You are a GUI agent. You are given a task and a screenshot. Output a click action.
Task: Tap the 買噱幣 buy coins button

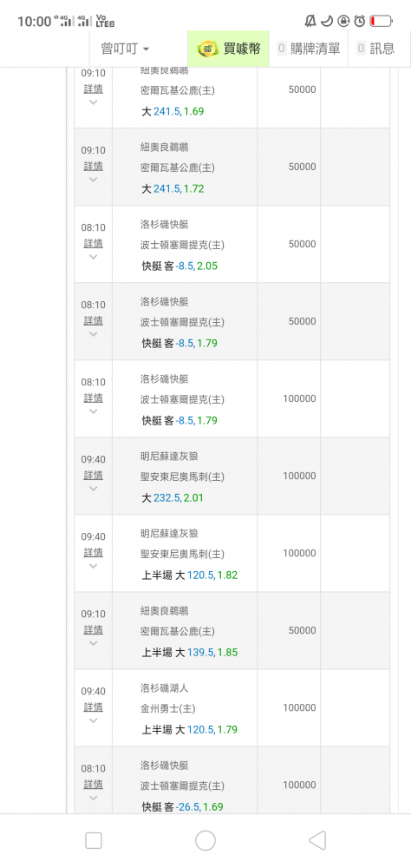point(228,49)
